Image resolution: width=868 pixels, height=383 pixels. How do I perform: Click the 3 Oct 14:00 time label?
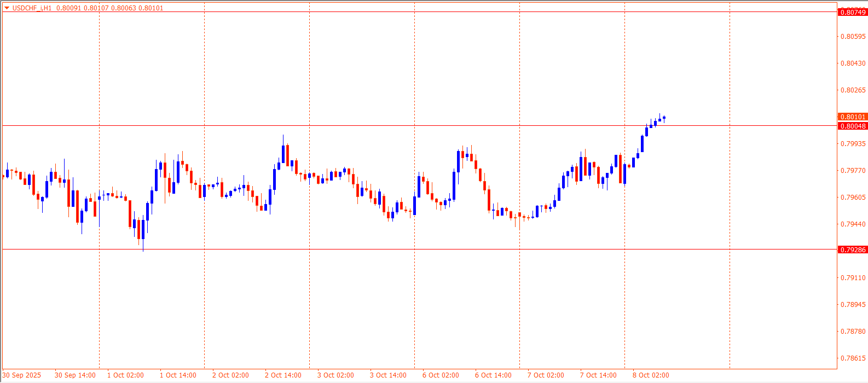[388, 375]
